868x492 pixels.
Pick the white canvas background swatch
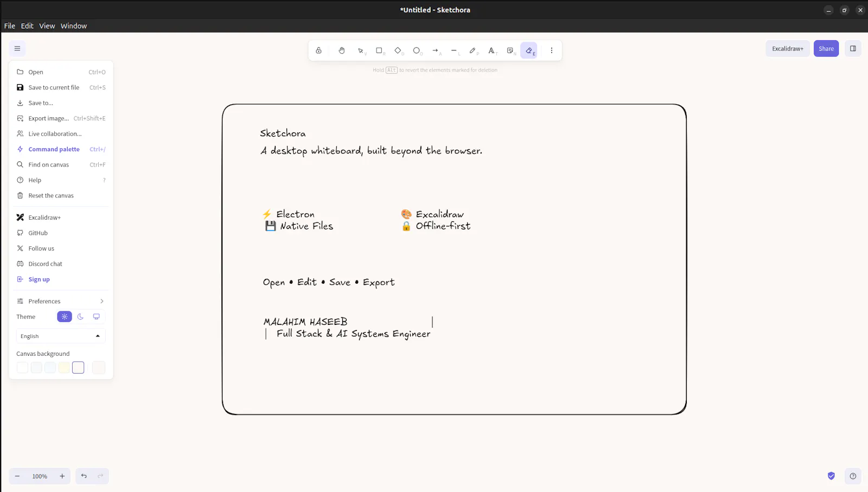22,368
